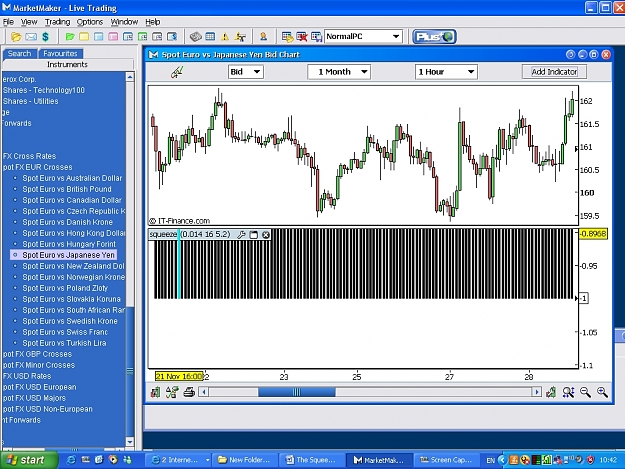Expand the Spot FX GBP Crosses group
The height and width of the screenshot is (469, 625).
(37, 354)
